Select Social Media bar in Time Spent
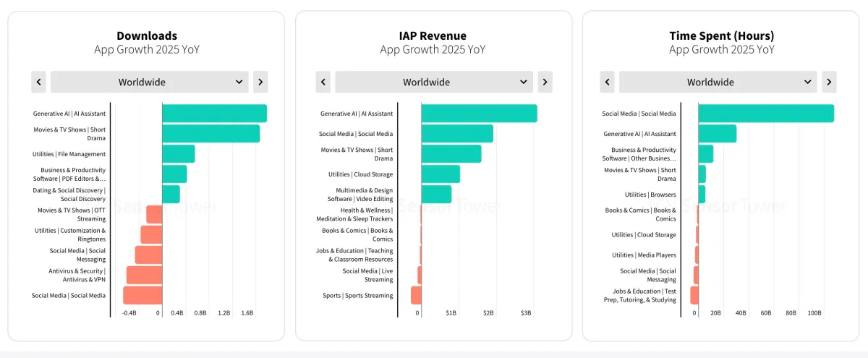The width and height of the screenshot is (868, 358). (x=766, y=114)
